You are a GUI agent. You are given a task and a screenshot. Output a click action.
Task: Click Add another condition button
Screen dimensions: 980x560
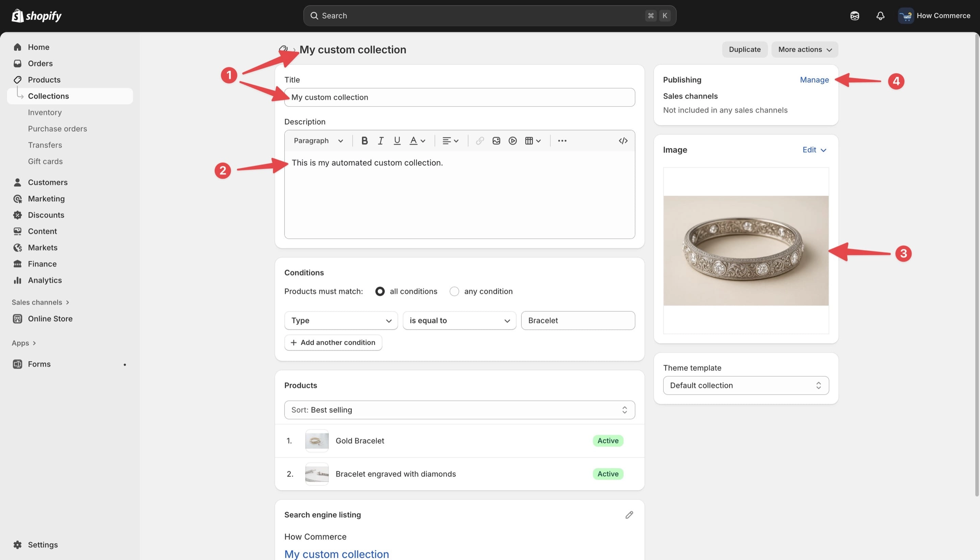click(333, 343)
